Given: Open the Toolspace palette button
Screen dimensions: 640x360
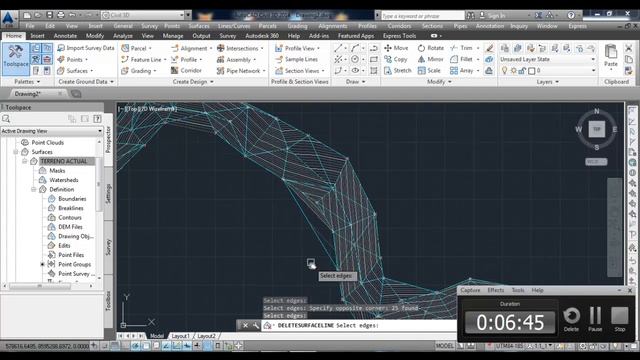Looking at the screenshot, I should pos(16,59).
